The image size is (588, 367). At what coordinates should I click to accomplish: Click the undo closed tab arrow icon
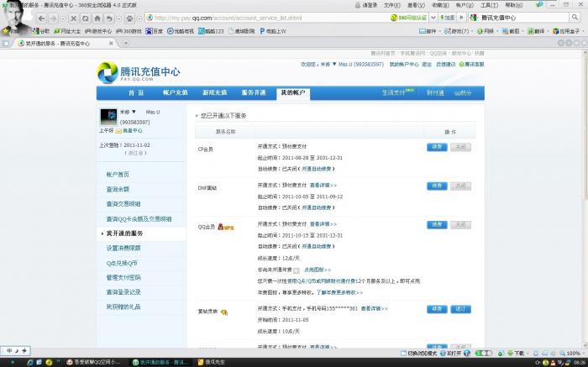[108, 18]
